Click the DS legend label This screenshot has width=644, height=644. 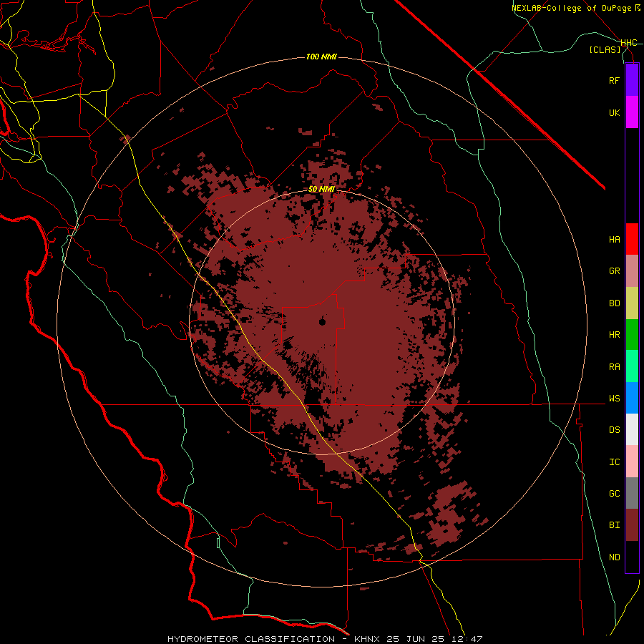click(614, 429)
